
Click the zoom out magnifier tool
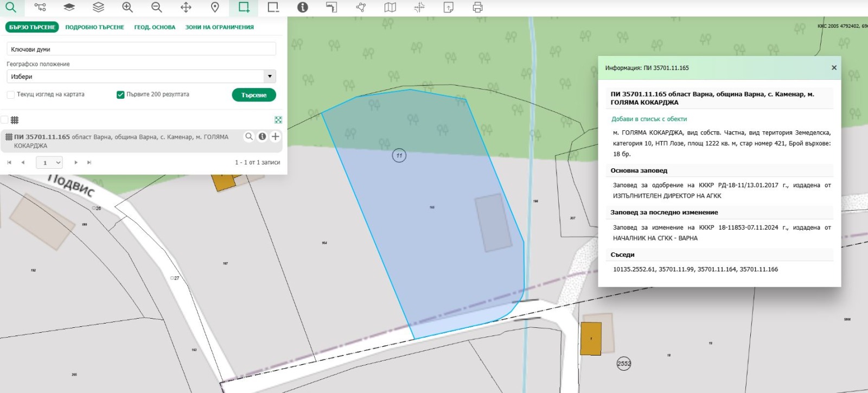(x=157, y=7)
